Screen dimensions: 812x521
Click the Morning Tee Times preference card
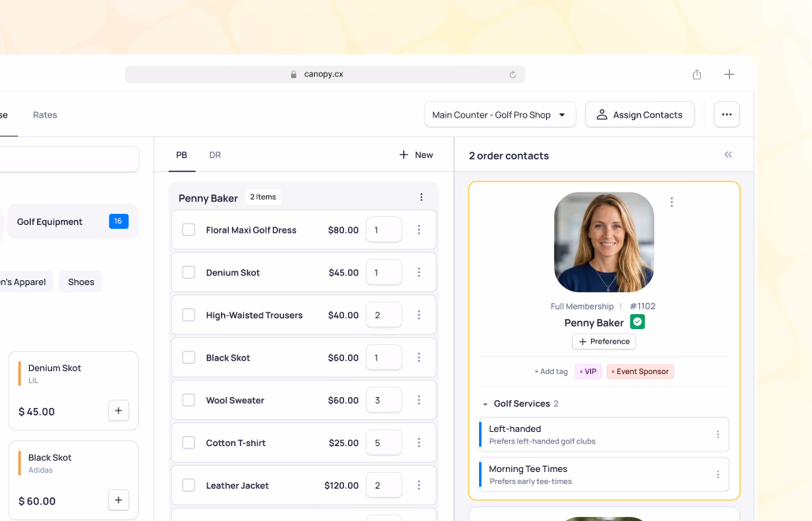coord(604,474)
